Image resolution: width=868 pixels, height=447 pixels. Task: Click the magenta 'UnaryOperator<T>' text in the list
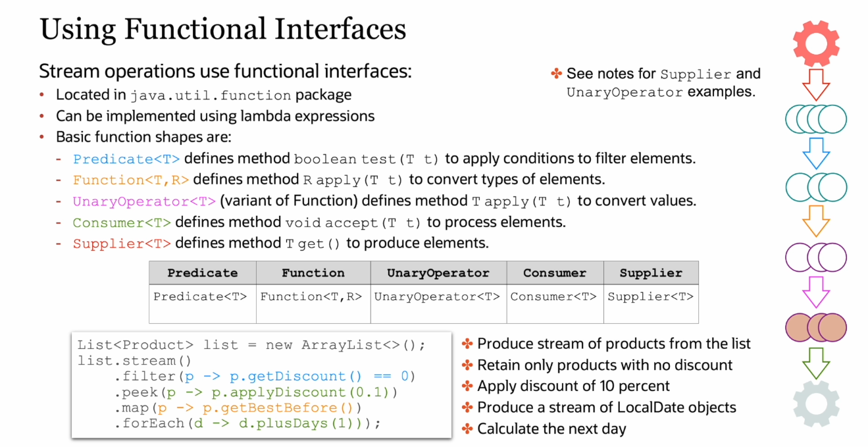click(144, 201)
